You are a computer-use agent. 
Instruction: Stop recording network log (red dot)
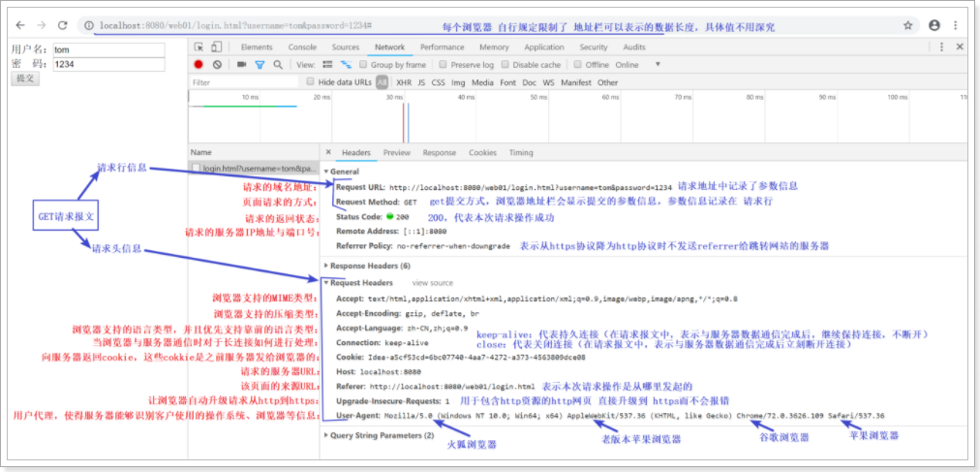click(199, 64)
